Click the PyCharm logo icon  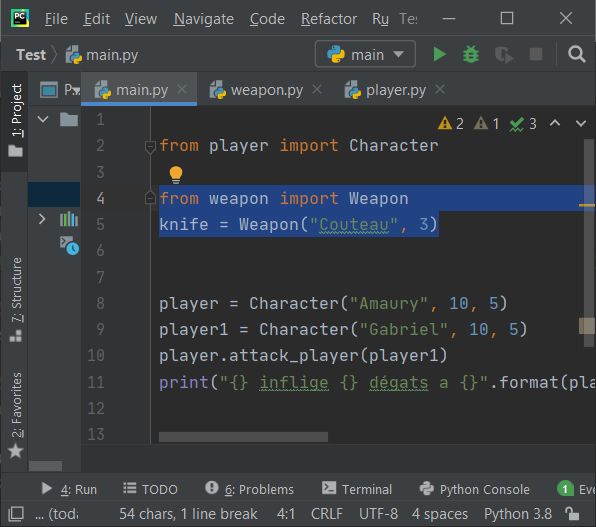click(20, 18)
